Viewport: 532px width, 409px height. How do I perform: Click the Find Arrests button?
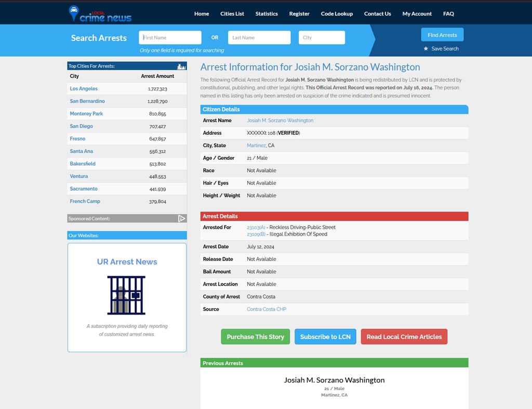[442, 35]
